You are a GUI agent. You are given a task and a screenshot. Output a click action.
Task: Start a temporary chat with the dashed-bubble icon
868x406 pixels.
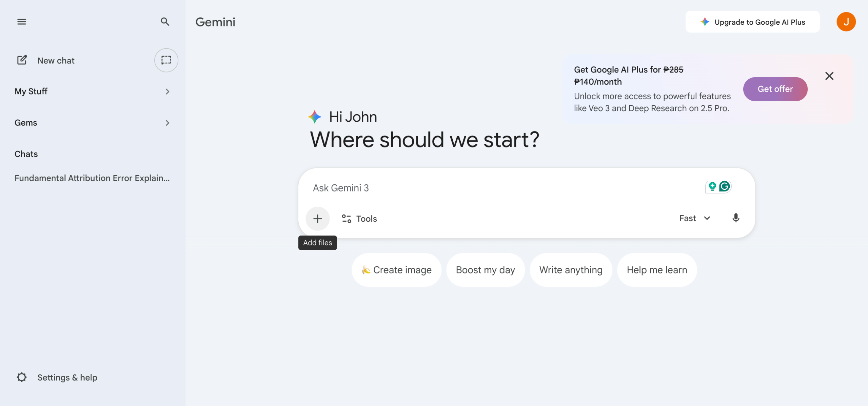[166, 60]
